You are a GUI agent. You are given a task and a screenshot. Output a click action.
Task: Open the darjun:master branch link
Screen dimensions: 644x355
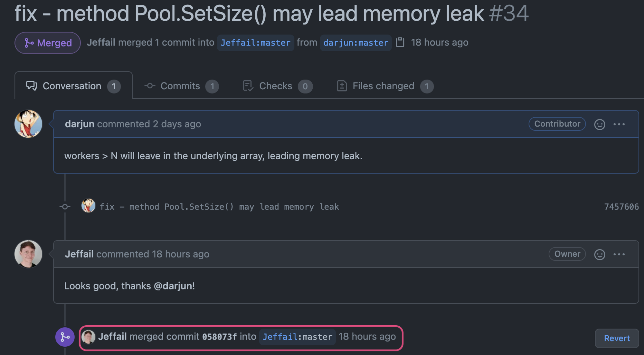356,43
